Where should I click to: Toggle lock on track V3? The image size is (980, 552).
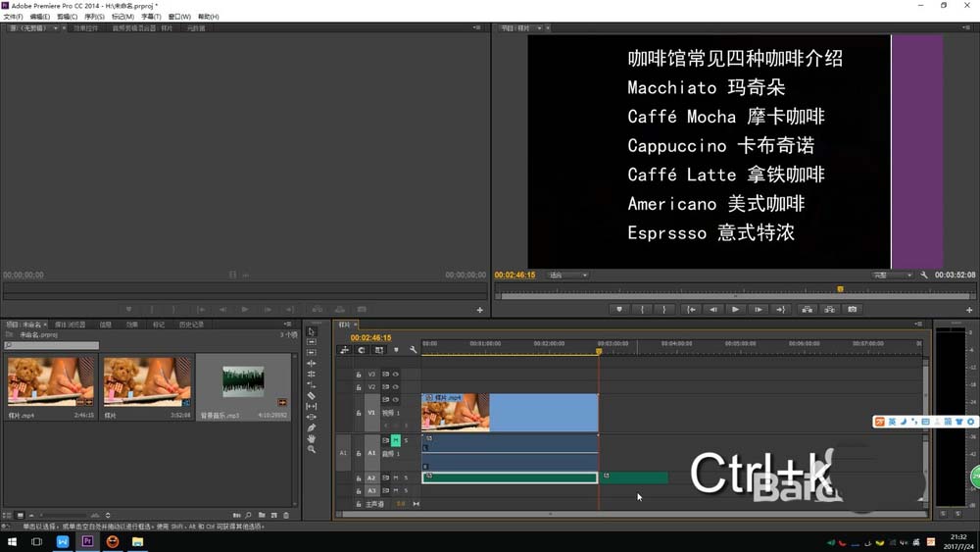coord(358,375)
